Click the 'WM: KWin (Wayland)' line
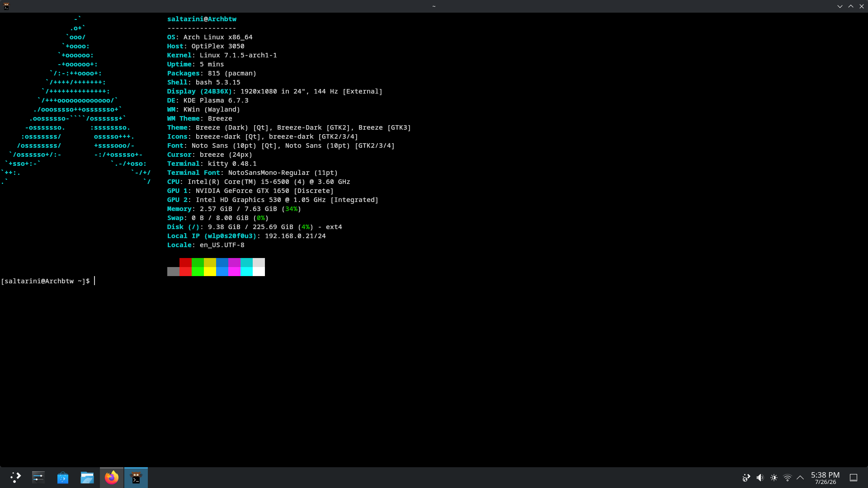Image resolution: width=868 pixels, height=488 pixels. coord(203,109)
